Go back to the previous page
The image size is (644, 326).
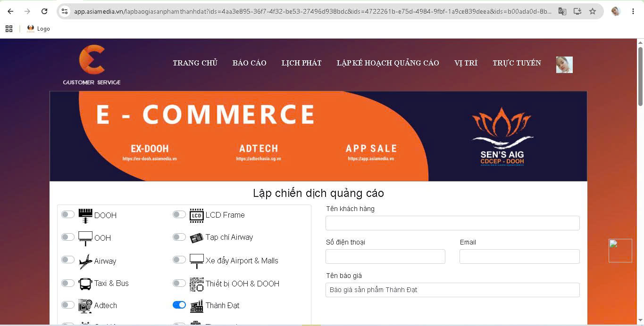pos(10,11)
